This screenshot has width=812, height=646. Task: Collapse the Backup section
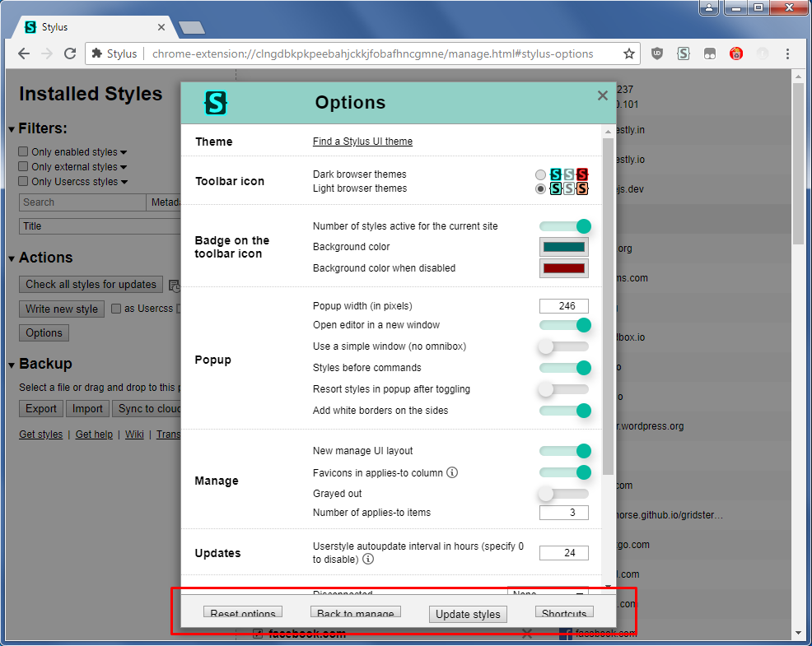tap(10, 364)
